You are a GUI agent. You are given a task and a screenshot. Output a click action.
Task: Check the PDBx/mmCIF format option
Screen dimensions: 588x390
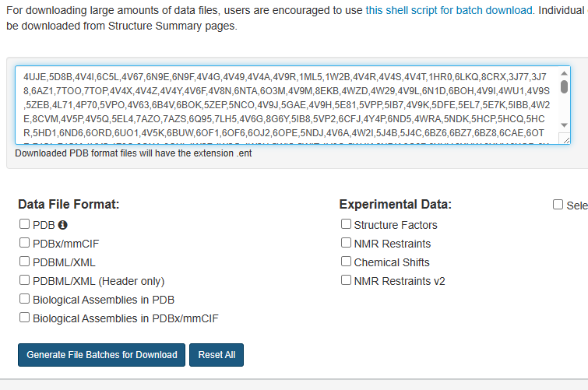(x=24, y=243)
